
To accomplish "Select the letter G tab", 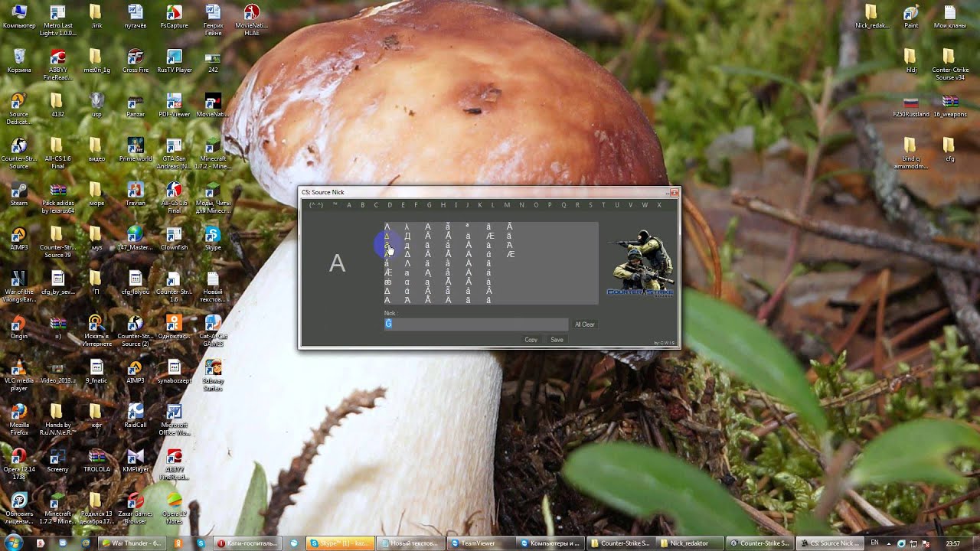I will click(x=430, y=205).
